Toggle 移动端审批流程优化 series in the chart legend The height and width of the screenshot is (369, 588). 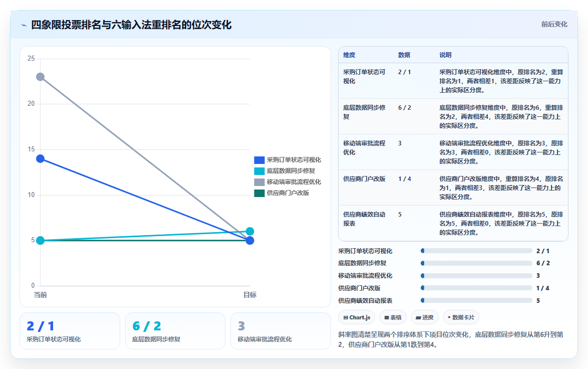tap(287, 182)
